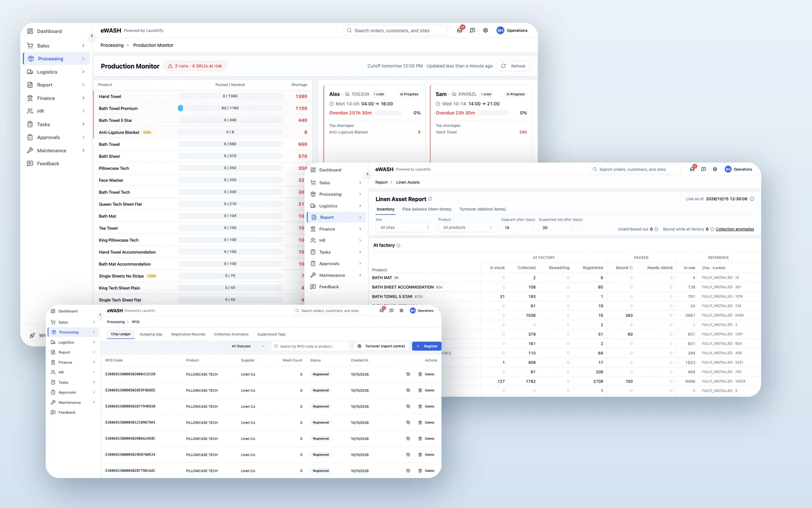This screenshot has height=508, width=812.
Task: Open the Outgoing Gap tab in RFID window
Action: coord(151,334)
